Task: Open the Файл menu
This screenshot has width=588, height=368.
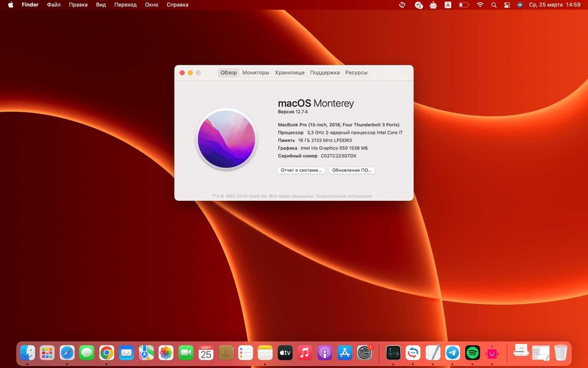Action: click(54, 5)
